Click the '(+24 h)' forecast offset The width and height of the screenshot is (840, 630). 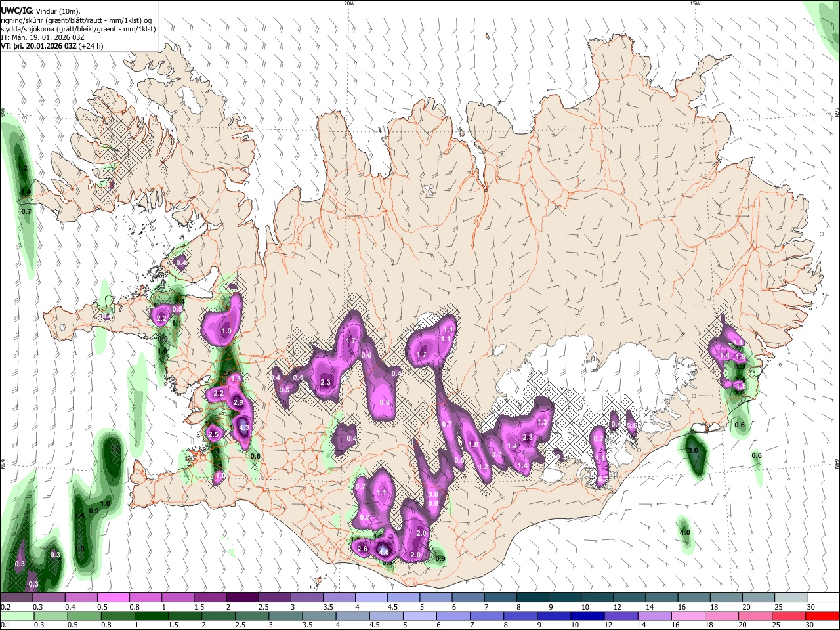coord(91,47)
